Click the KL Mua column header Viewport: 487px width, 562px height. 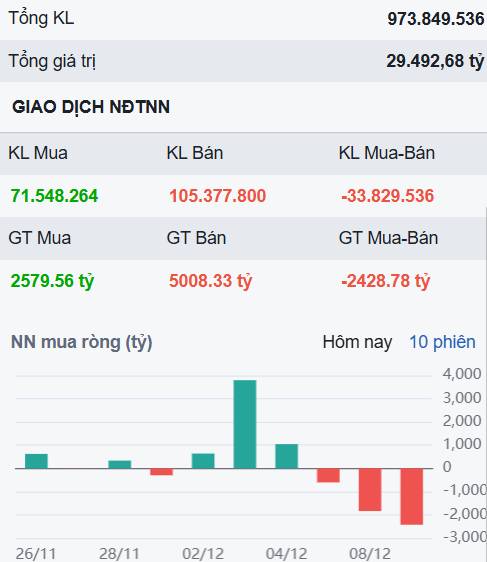(x=38, y=153)
